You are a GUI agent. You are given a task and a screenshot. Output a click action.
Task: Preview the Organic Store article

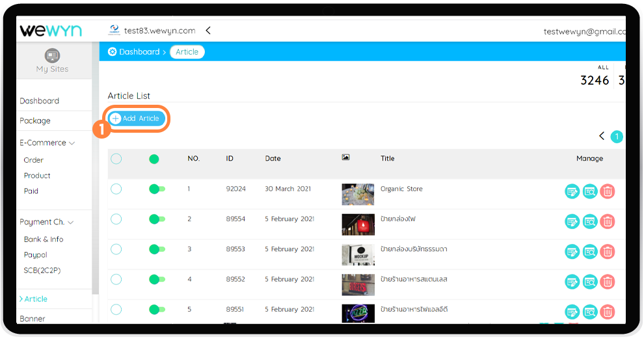(x=590, y=191)
